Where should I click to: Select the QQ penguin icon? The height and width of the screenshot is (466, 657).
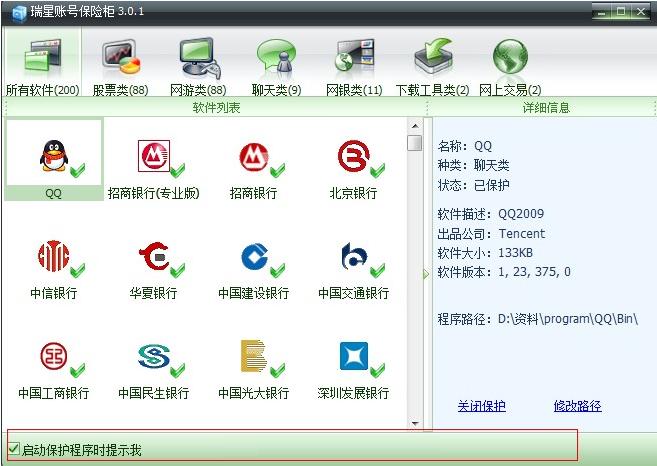[54, 155]
